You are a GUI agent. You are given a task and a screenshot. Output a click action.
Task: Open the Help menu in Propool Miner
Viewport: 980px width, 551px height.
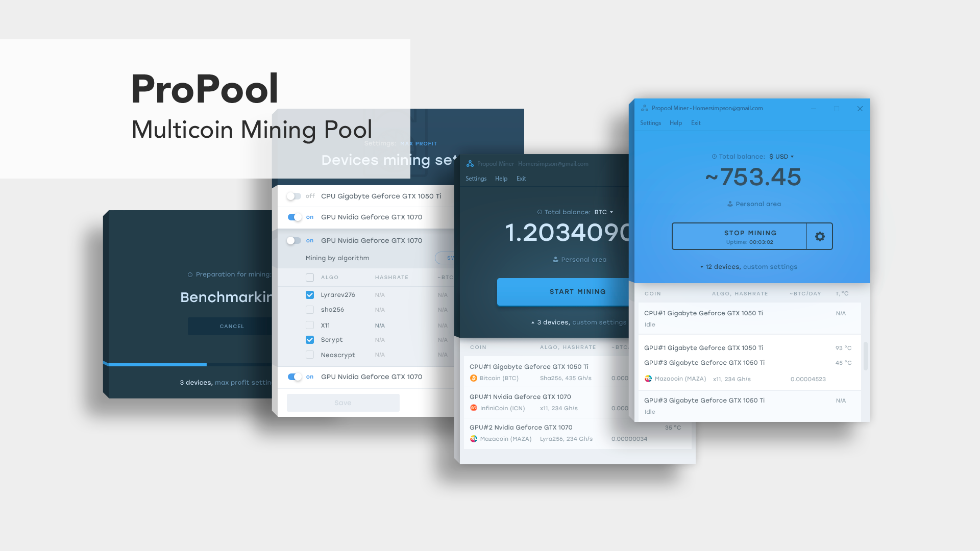[x=676, y=122]
